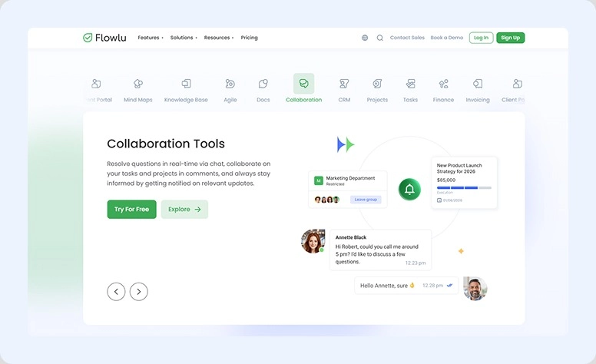This screenshot has height=364, width=596.
Task: Go to previous slide arrow
Action: (116, 291)
